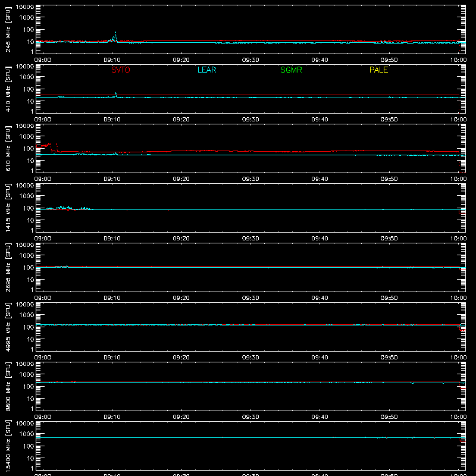Click the red SVTO flat line in 410 MHz panel
This screenshot has width=476, height=476.
click(248, 95)
